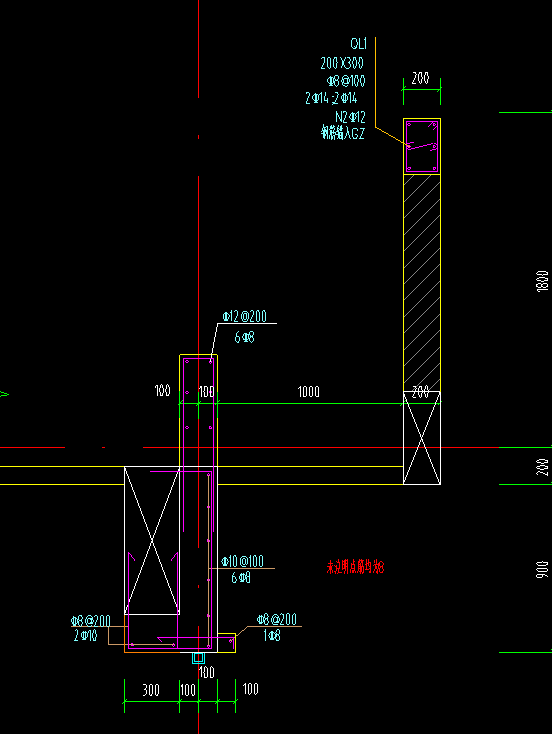This screenshot has height=734, width=552.
Task: Select the "1000" horizontal dimension text
Action: tap(309, 392)
